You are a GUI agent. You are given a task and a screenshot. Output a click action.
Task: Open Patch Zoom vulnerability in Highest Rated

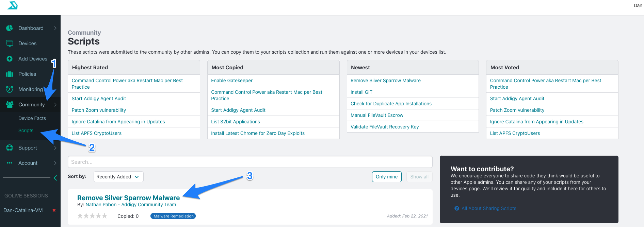[99, 110]
